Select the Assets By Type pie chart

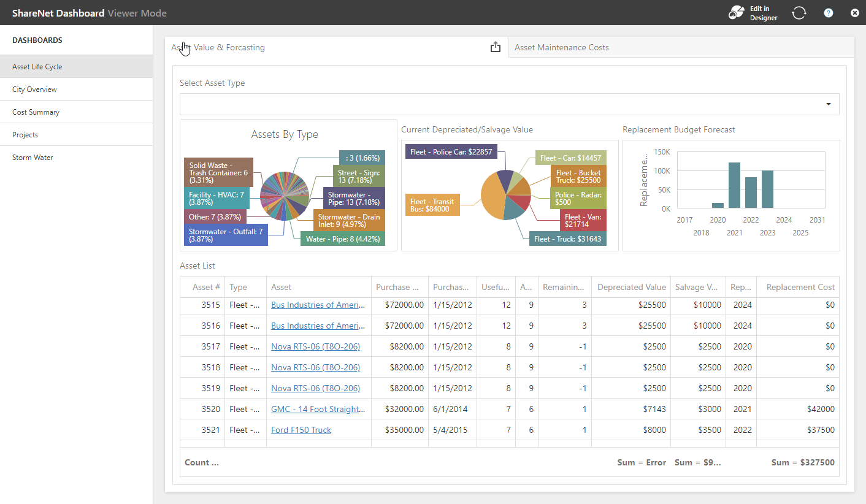coord(284,196)
